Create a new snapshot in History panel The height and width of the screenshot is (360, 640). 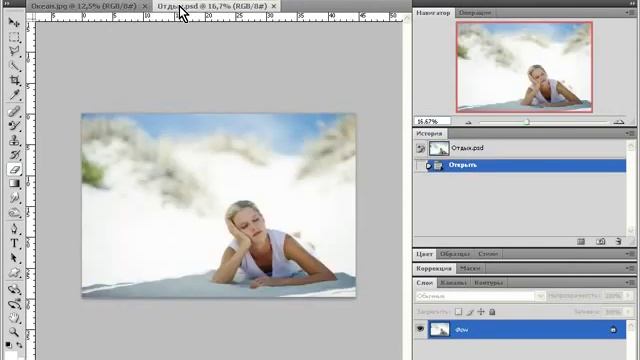coord(600,242)
